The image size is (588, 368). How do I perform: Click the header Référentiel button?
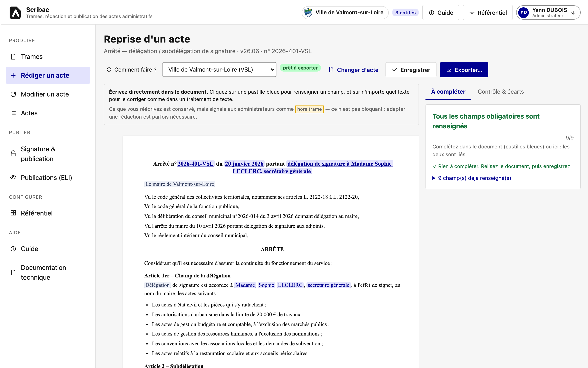point(488,13)
